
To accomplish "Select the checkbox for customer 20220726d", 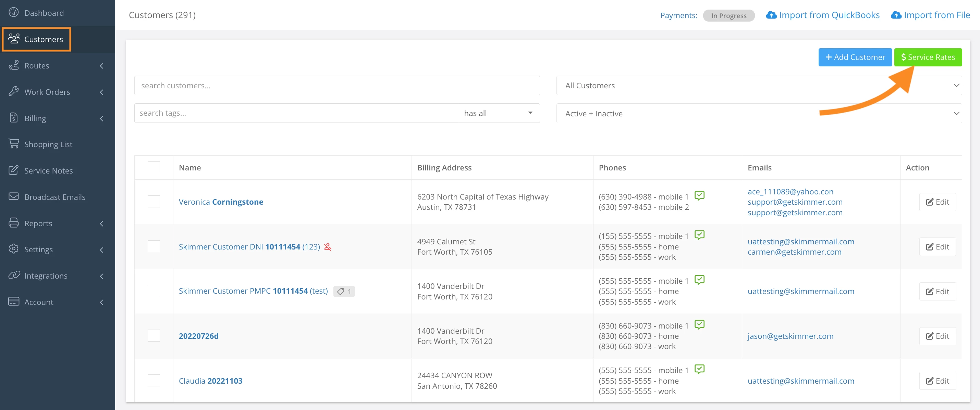I will point(154,335).
